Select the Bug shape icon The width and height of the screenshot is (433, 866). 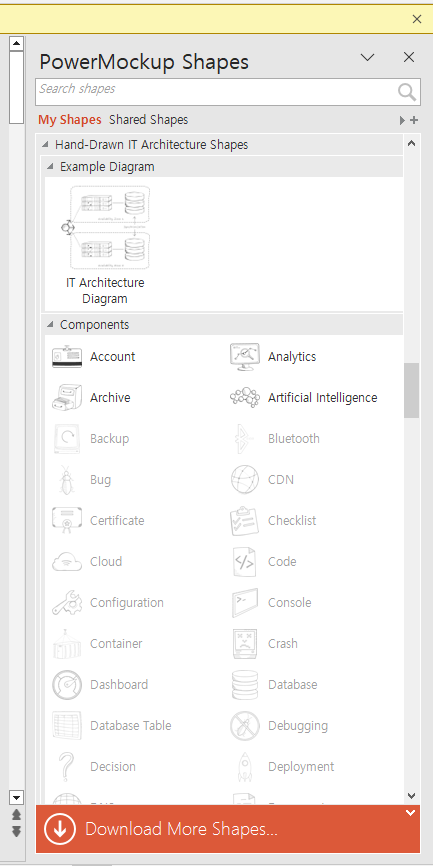(x=67, y=479)
